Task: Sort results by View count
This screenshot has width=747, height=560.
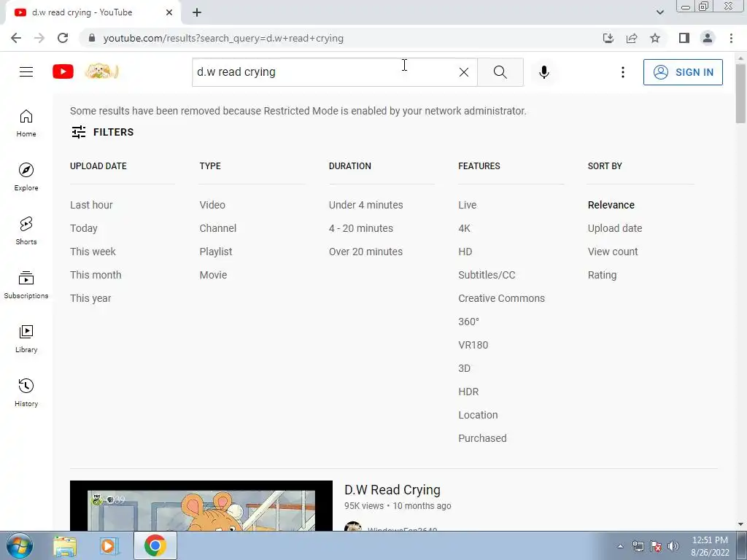Action: [x=613, y=252]
